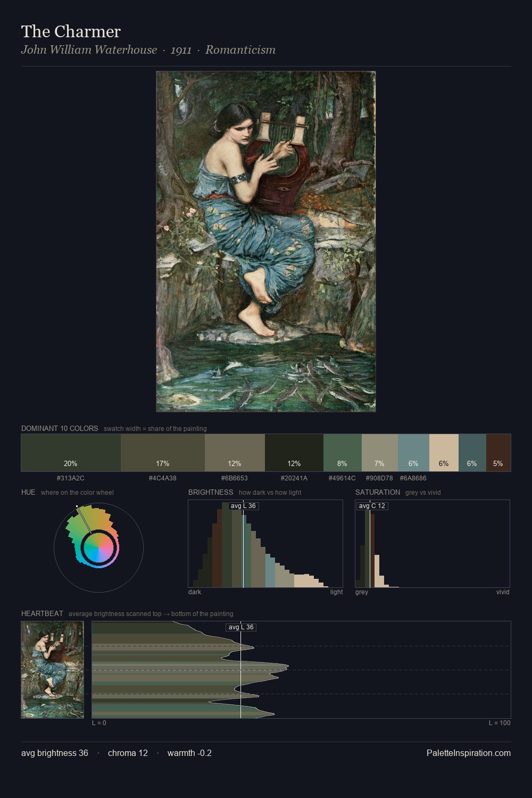Viewport: 532px width, 798px height.
Task: Choose the dark brown 5% swatch
Action: click(x=498, y=453)
